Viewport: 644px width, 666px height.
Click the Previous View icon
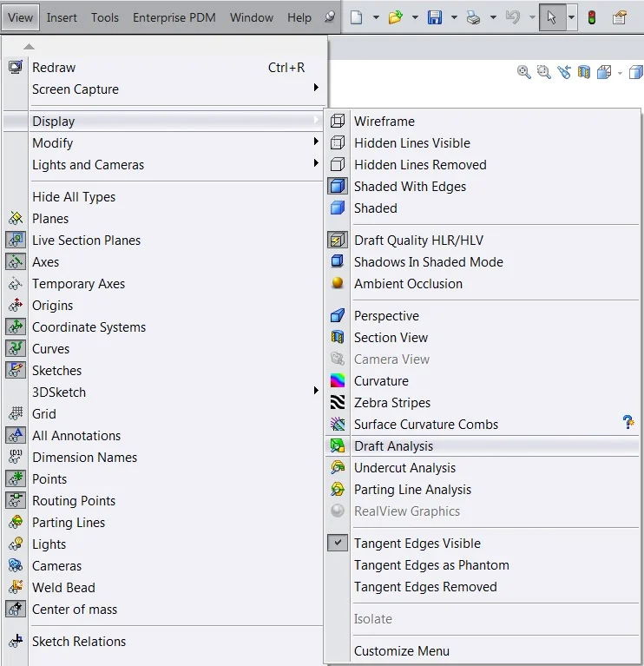click(x=564, y=72)
